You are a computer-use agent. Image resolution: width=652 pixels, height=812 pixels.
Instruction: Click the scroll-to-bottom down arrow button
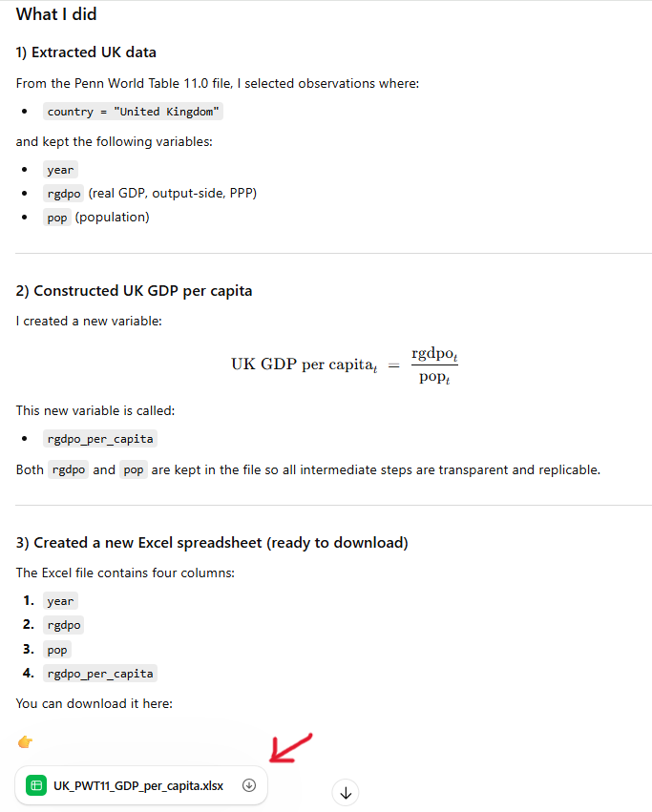347,791
